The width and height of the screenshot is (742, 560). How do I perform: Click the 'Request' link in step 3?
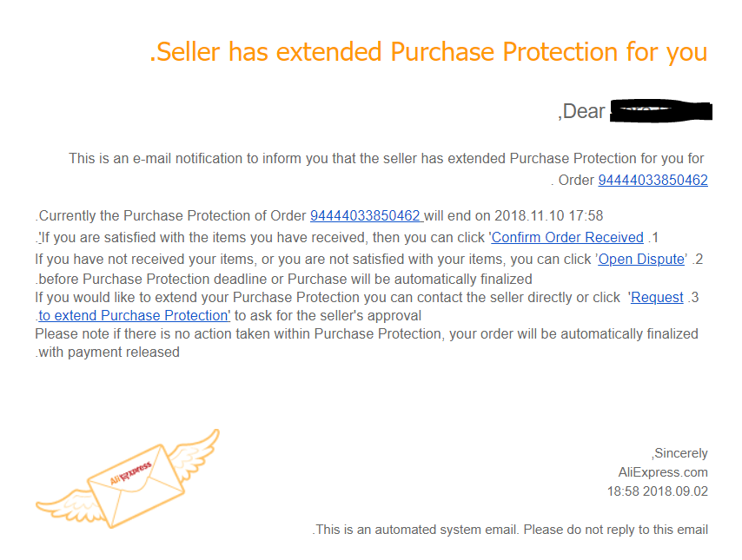657,298
